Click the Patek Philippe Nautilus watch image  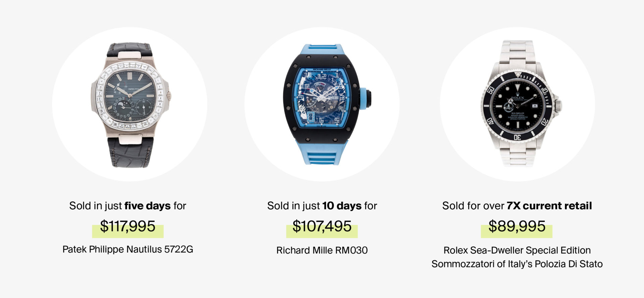point(130,105)
